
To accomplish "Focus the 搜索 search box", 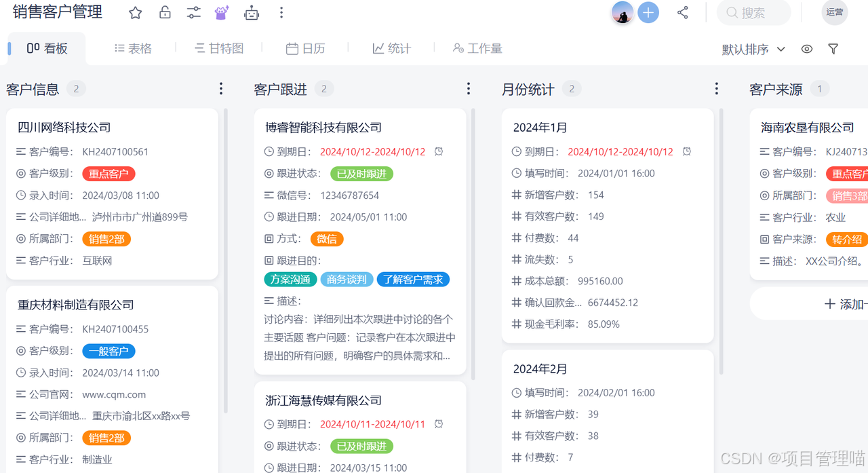I will point(754,12).
